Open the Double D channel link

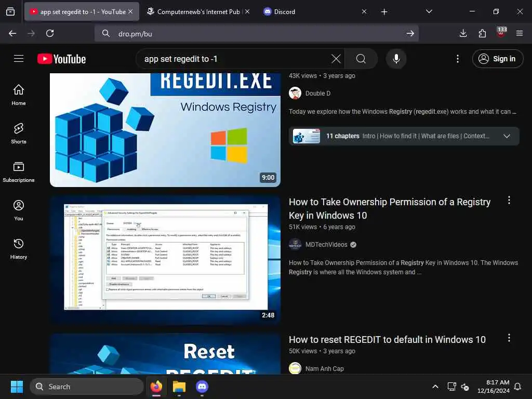317,94
